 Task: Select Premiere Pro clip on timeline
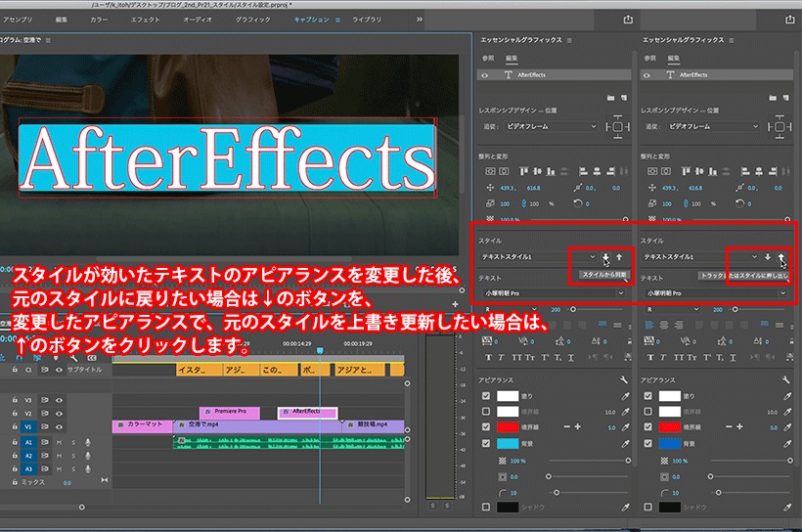coord(230,413)
